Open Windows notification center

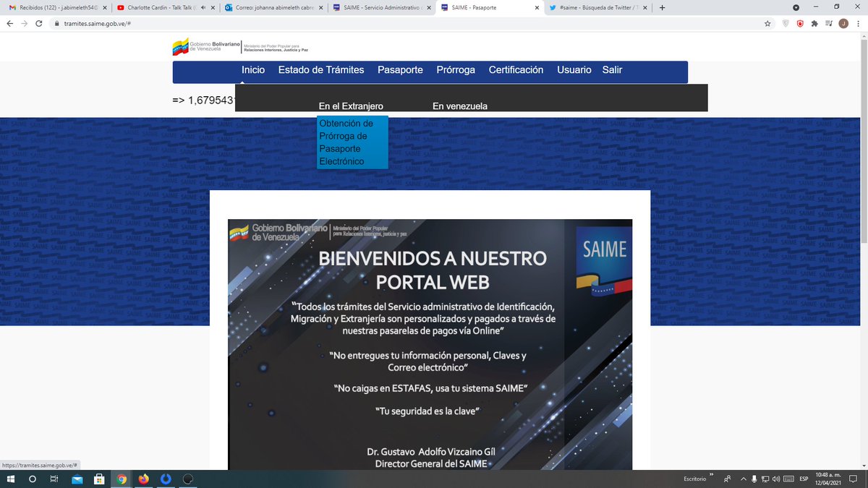point(854,479)
